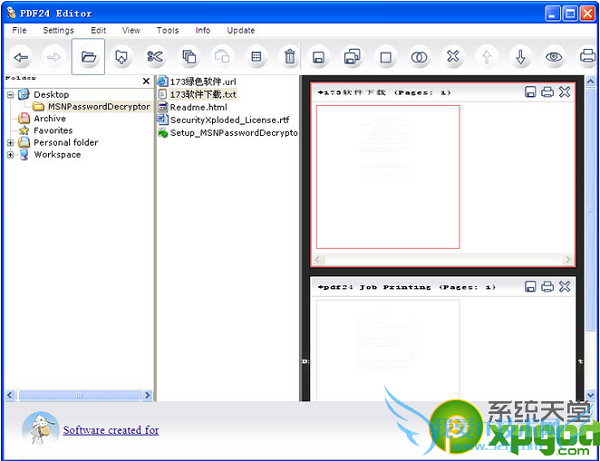This screenshot has height=461, width=600.
Task: Toggle preview with the eye icon
Action: (x=554, y=57)
